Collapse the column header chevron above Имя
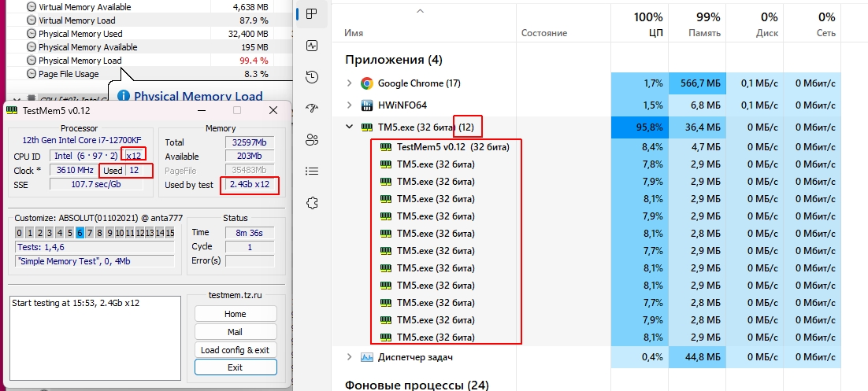This screenshot has height=391, width=868. click(x=420, y=10)
